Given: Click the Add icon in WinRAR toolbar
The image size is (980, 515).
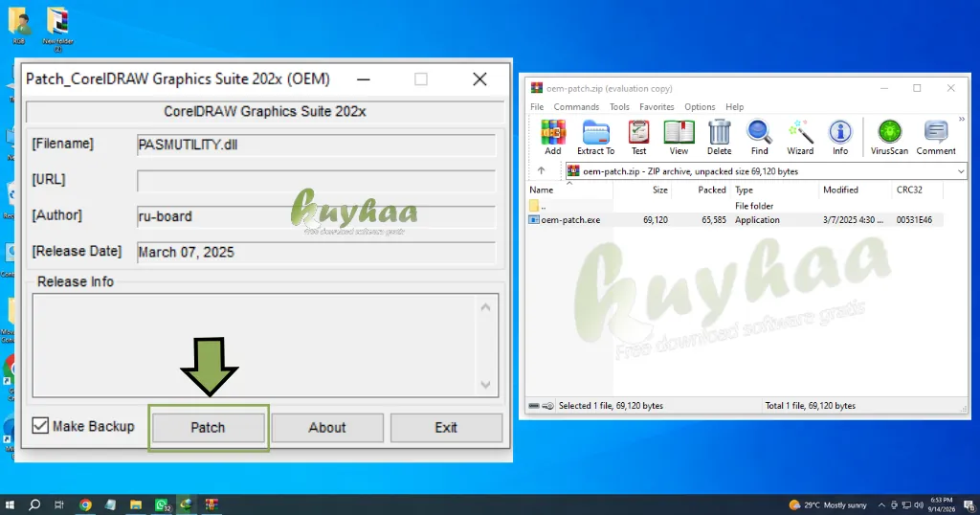Looking at the screenshot, I should click(552, 137).
